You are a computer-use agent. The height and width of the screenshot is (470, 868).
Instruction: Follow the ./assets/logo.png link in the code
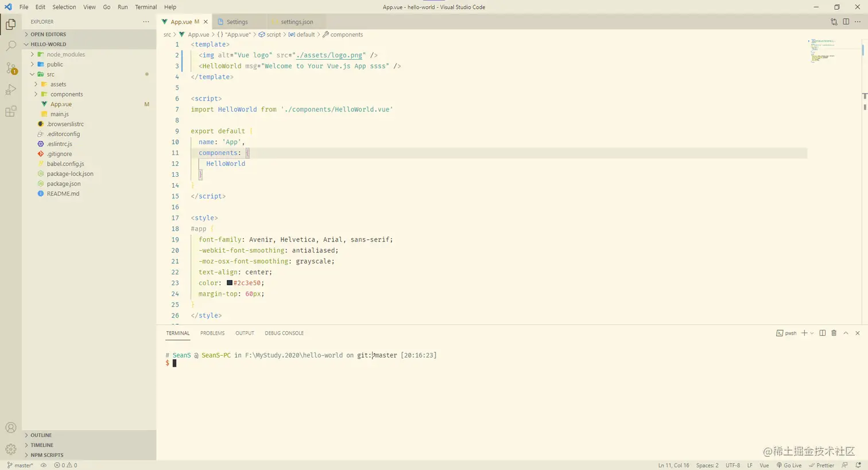(x=329, y=55)
